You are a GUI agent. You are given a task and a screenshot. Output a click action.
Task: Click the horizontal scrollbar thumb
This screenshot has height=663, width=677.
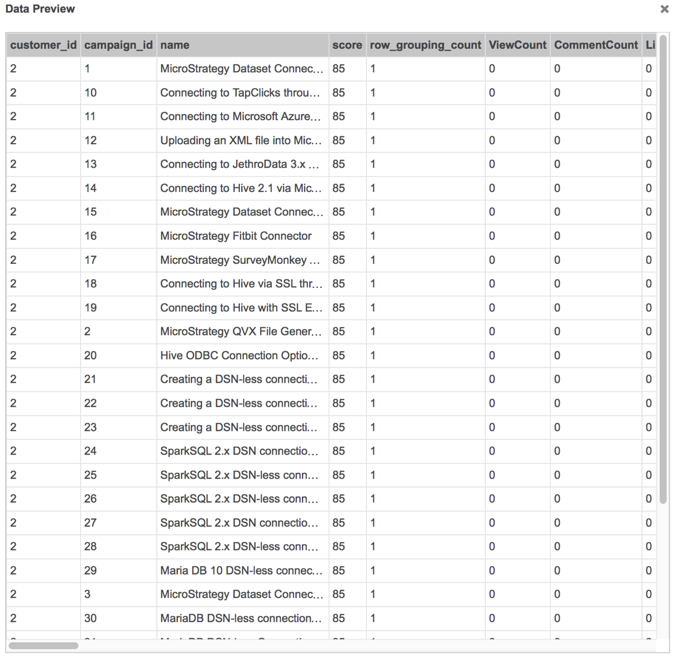[44, 646]
